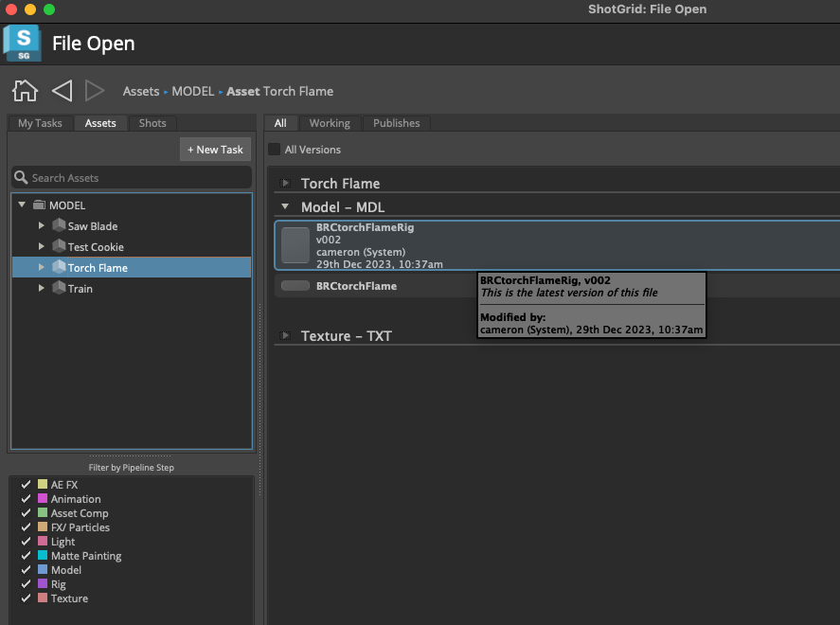Expand the Torch Flame group section
840x625 pixels.
(286, 184)
